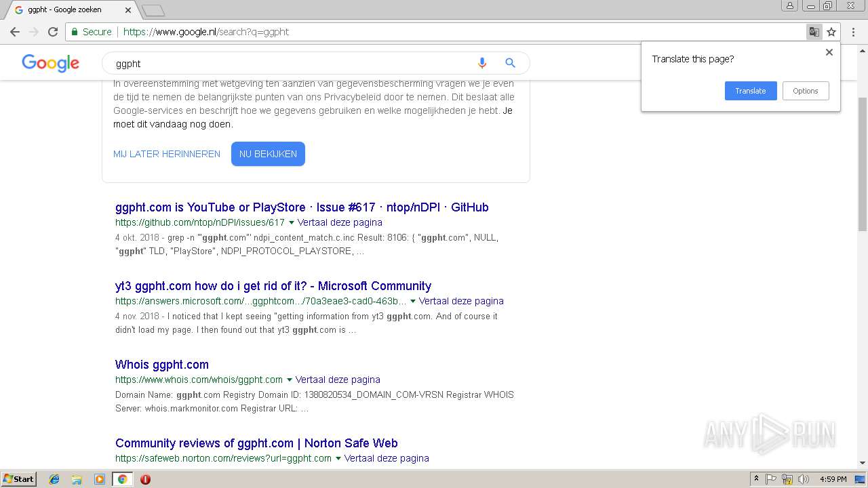This screenshot has height=488, width=868.
Task: Expand dropdown arrow next to safeweb.norton.com URL
Action: coord(338,458)
